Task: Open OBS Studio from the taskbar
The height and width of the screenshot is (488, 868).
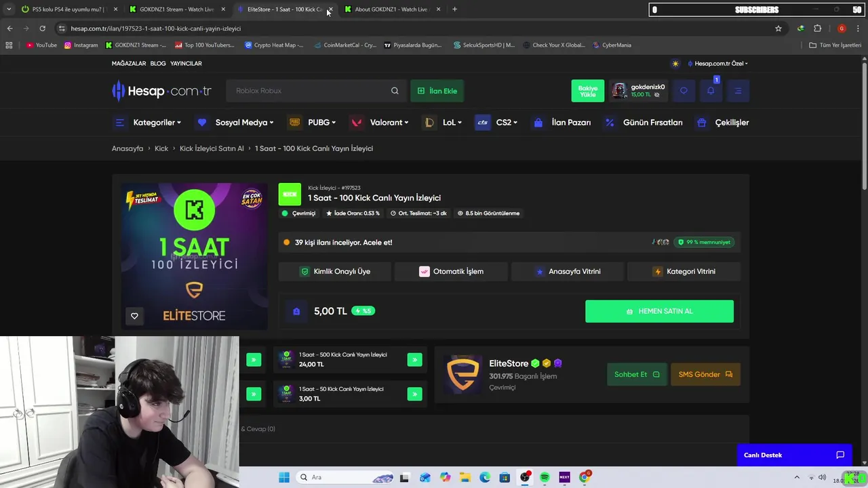Action: coord(525,477)
